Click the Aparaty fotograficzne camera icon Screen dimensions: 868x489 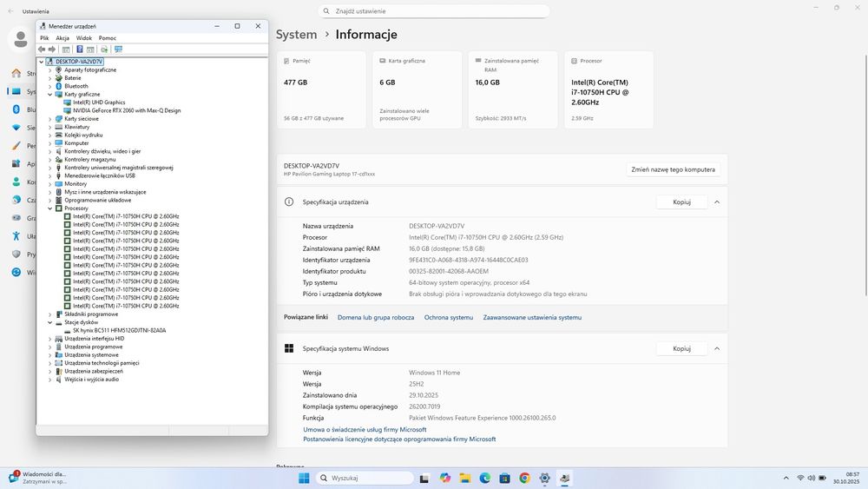tap(59, 69)
